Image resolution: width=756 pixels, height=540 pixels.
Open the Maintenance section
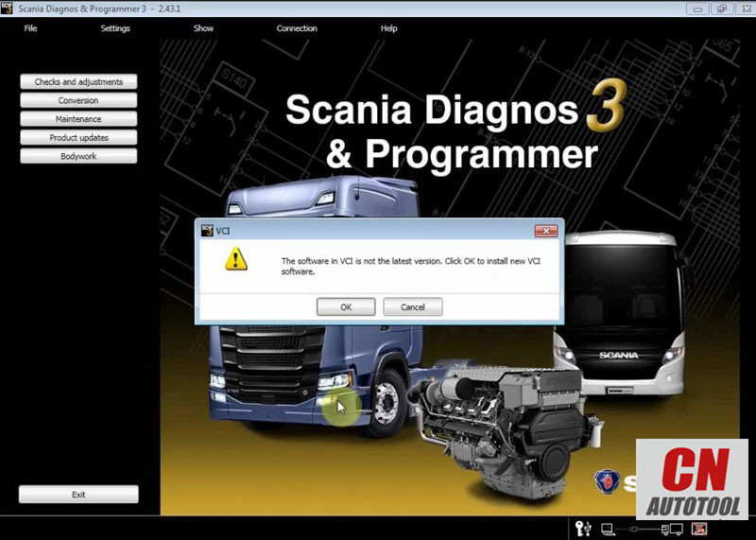pyautogui.click(x=78, y=119)
